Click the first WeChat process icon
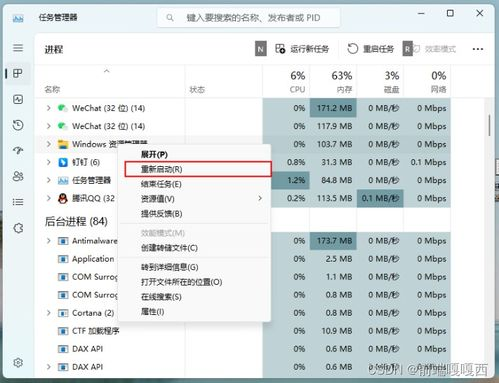Screen dimensions: 499x383 coord(62,108)
